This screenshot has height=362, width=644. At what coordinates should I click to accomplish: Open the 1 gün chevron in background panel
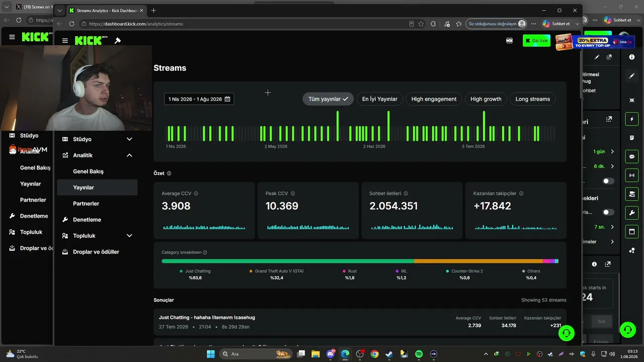pyautogui.click(x=612, y=151)
